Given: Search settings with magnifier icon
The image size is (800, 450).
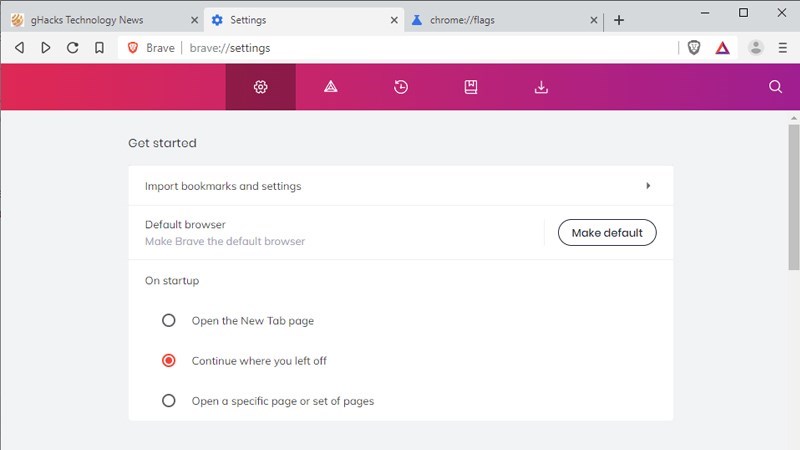Looking at the screenshot, I should pyautogui.click(x=776, y=87).
